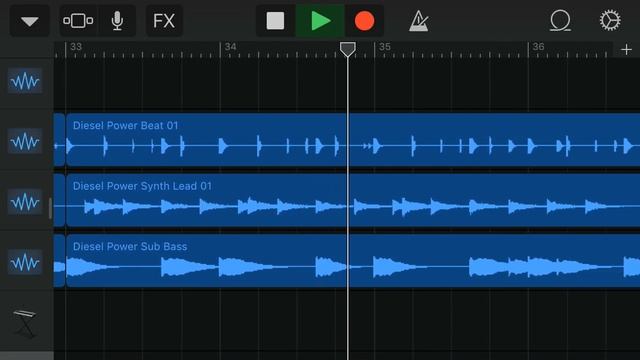The height and width of the screenshot is (360, 640).
Task: Open song settings gear
Action: (610, 20)
